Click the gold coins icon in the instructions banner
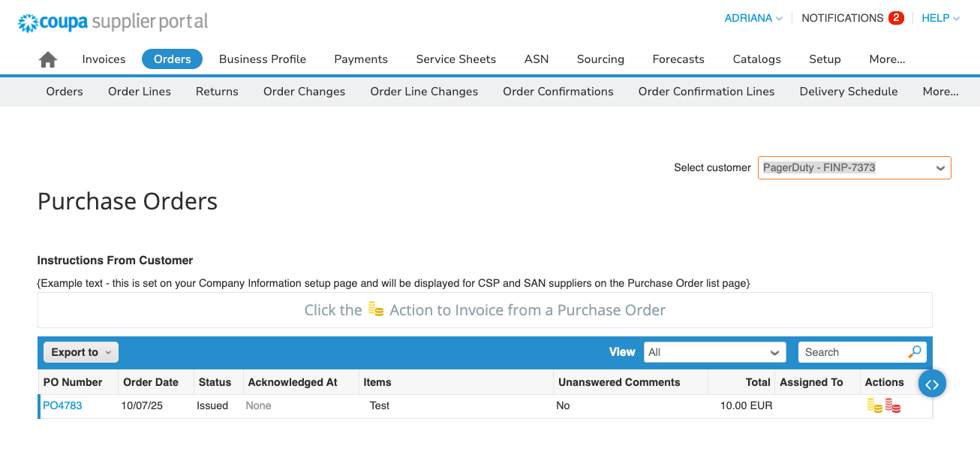The width and height of the screenshot is (980, 458). click(375, 309)
